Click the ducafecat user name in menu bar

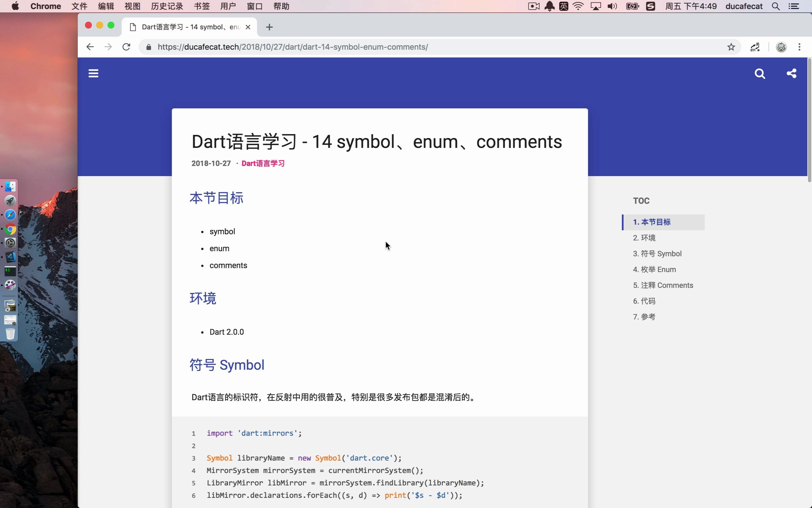pyautogui.click(x=744, y=6)
